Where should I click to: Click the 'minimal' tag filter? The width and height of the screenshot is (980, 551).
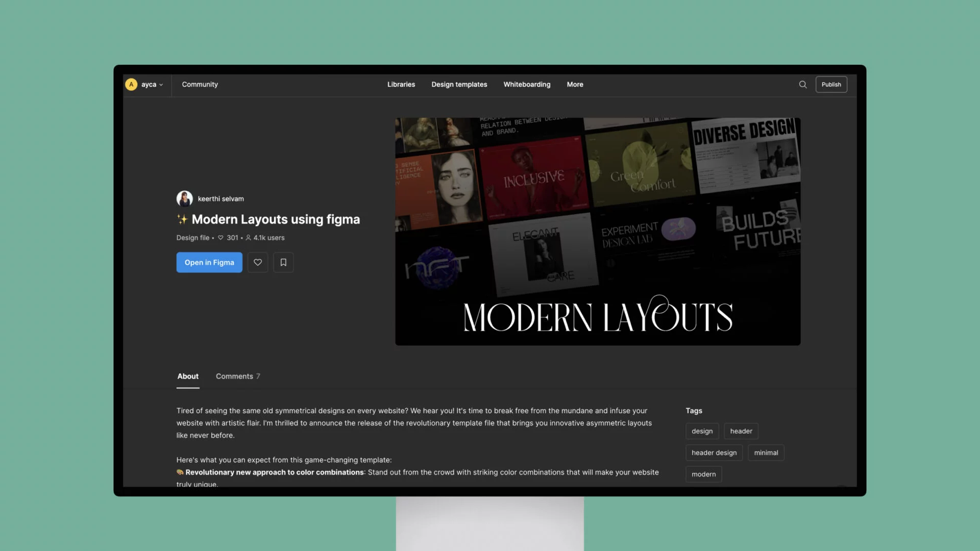766,452
